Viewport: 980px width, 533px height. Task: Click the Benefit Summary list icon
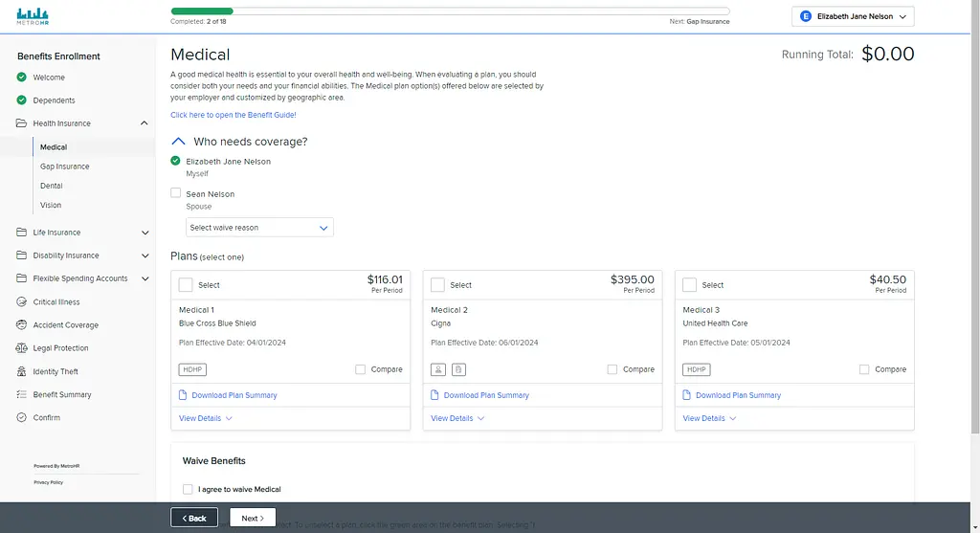22,394
